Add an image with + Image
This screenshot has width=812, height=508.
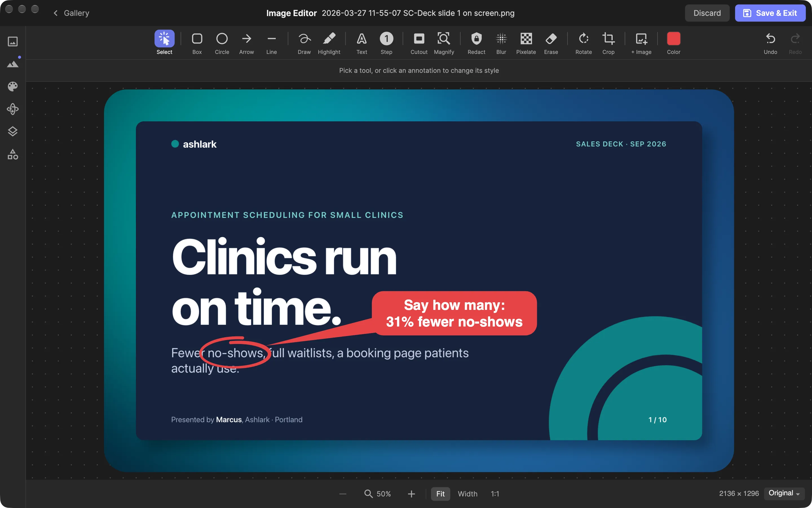(641, 43)
